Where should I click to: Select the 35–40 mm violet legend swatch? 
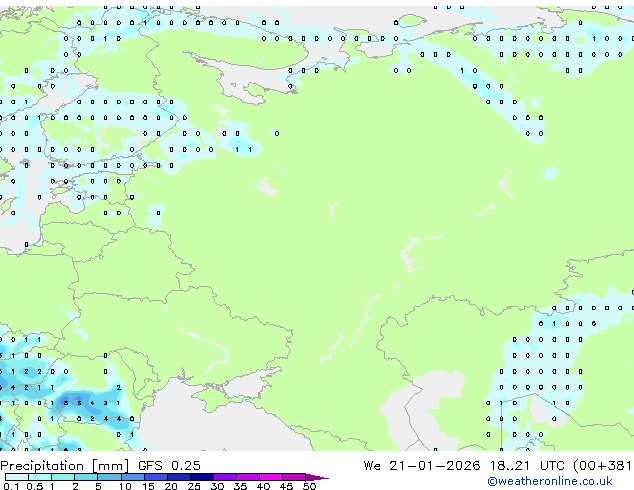[248, 477]
